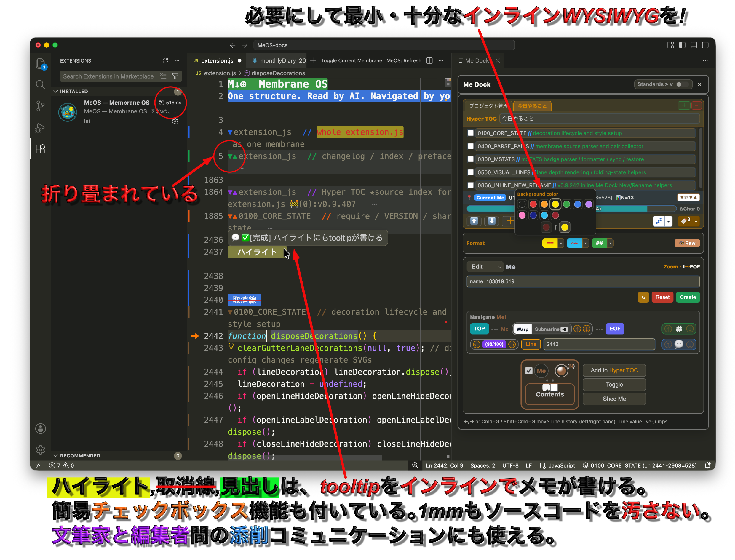Refresh the Extensions list
The width and height of the screenshot is (735, 560).
pyautogui.click(x=165, y=60)
